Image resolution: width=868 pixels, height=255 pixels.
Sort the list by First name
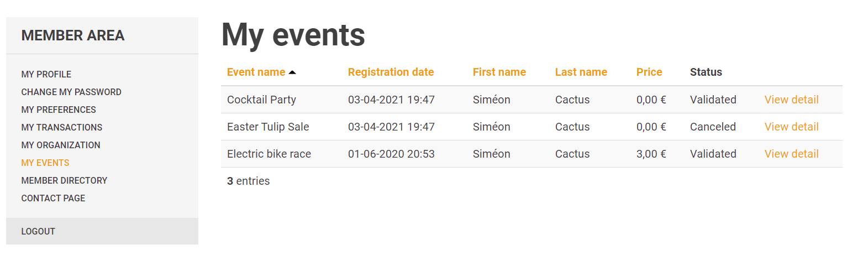click(499, 72)
